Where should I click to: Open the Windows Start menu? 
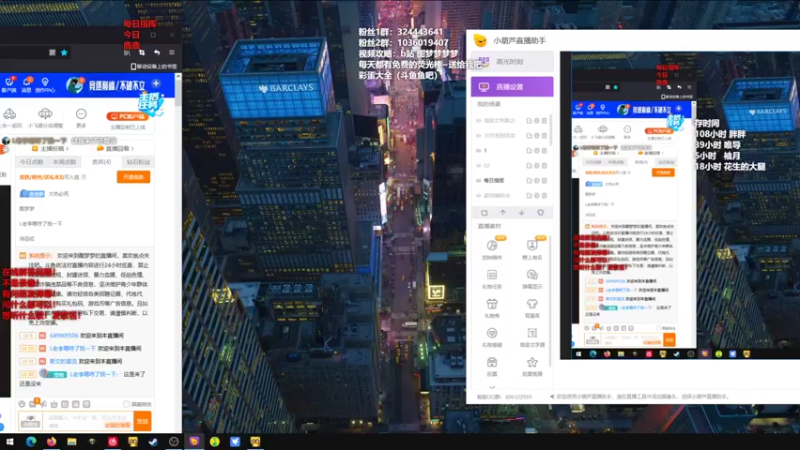(x=10, y=441)
